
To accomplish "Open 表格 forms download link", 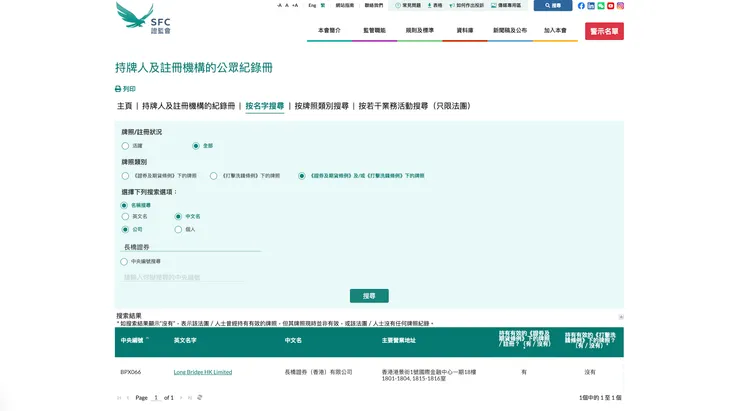I will coord(435,6).
